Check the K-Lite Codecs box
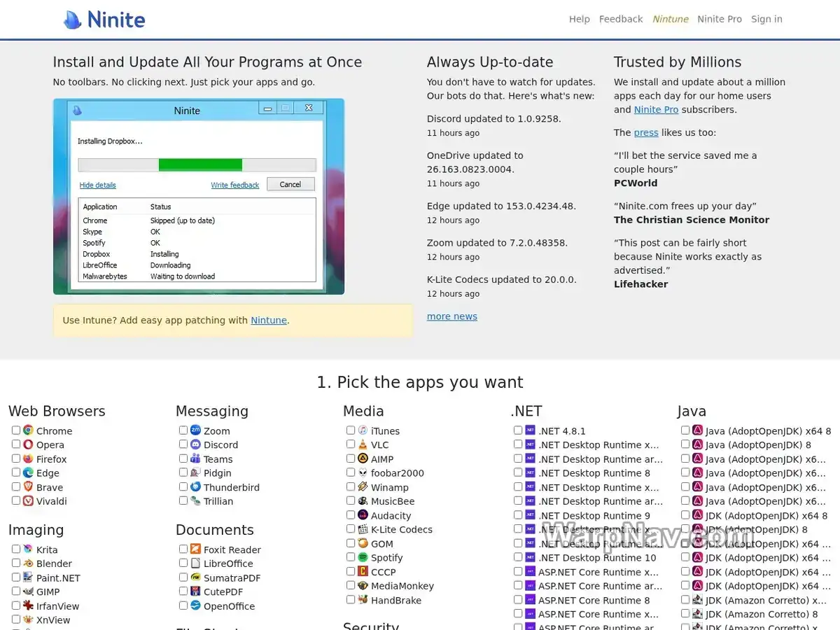 (x=351, y=529)
